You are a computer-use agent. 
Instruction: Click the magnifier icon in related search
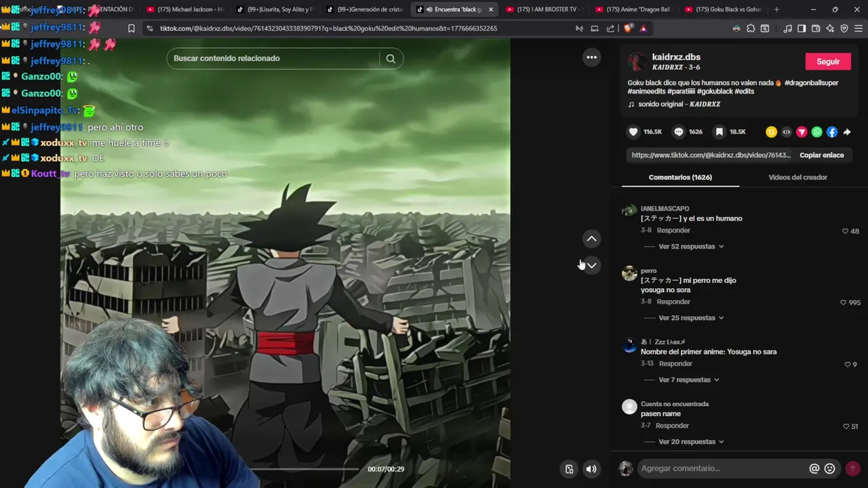pos(391,58)
